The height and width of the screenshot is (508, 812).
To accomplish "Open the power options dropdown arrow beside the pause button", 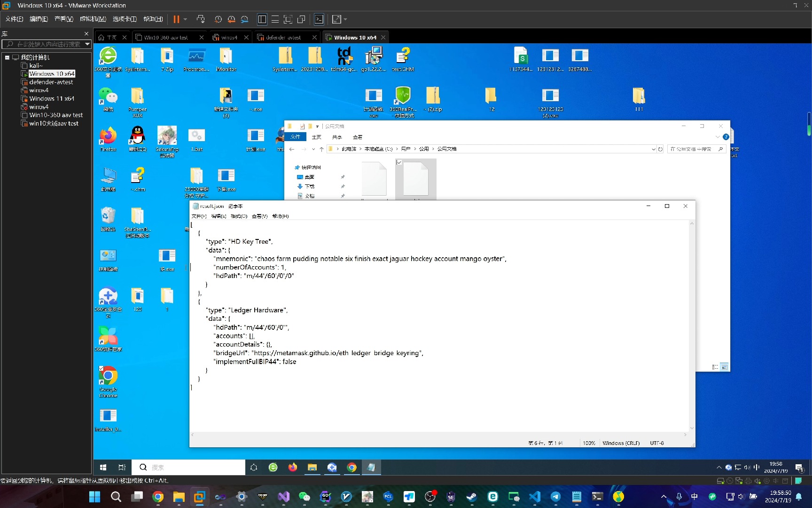I will pyautogui.click(x=185, y=19).
